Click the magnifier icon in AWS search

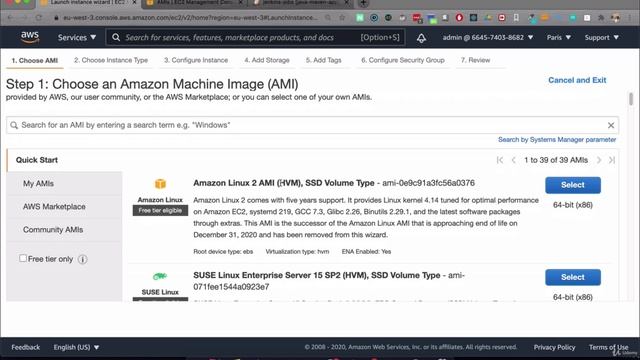tap(116, 37)
